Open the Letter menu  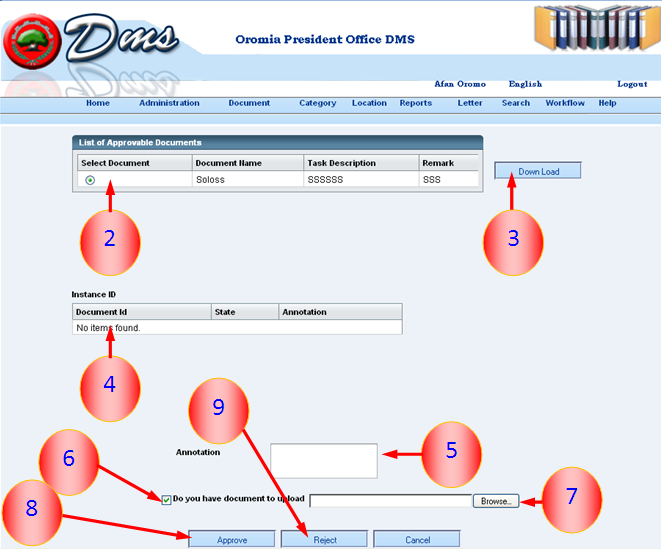pos(470,103)
